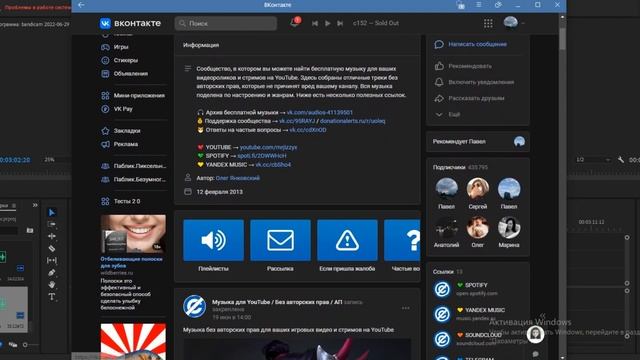
Task: Open the notifications bell
Action: pyautogui.click(x=294, y=23)
